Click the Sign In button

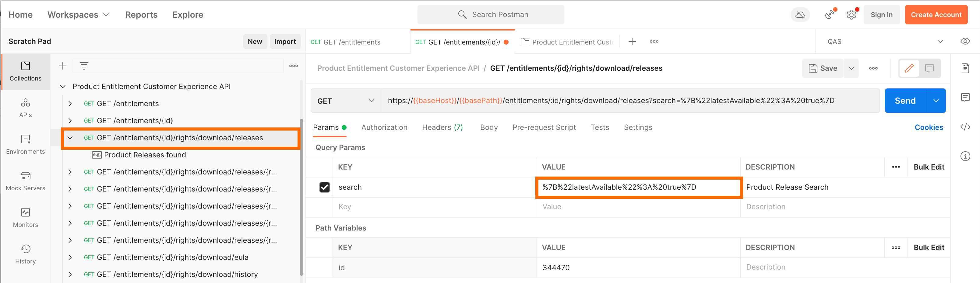[x=881, y=15]
